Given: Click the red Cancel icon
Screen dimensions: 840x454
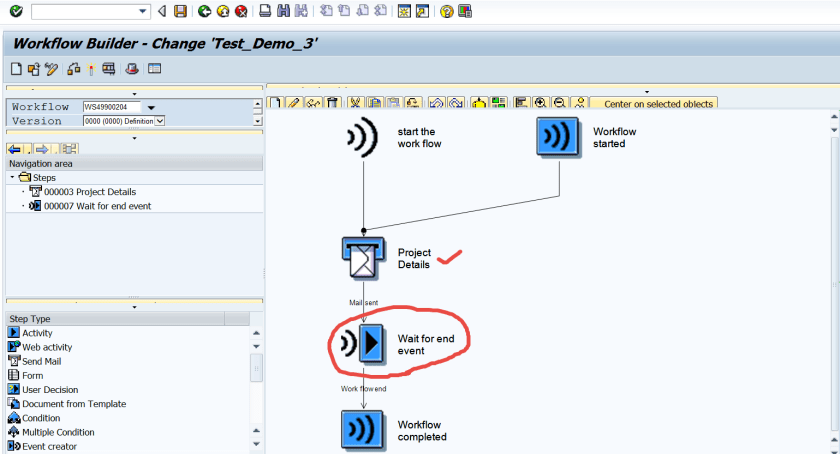Looking at the screenshot, I should (240, 11).
